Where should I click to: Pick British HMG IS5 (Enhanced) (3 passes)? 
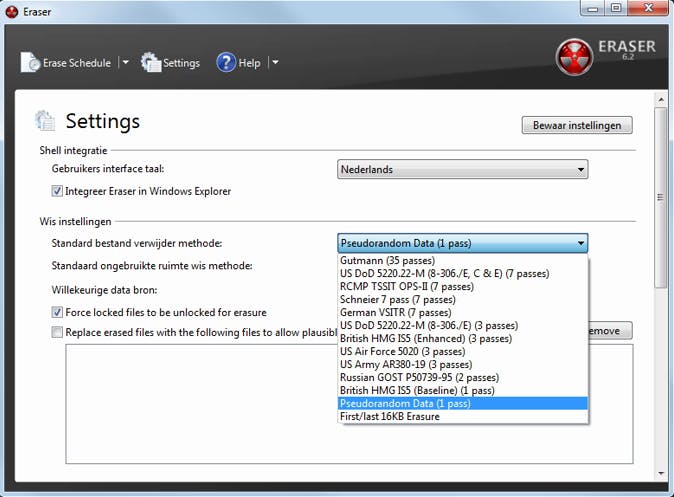point(463,338)
